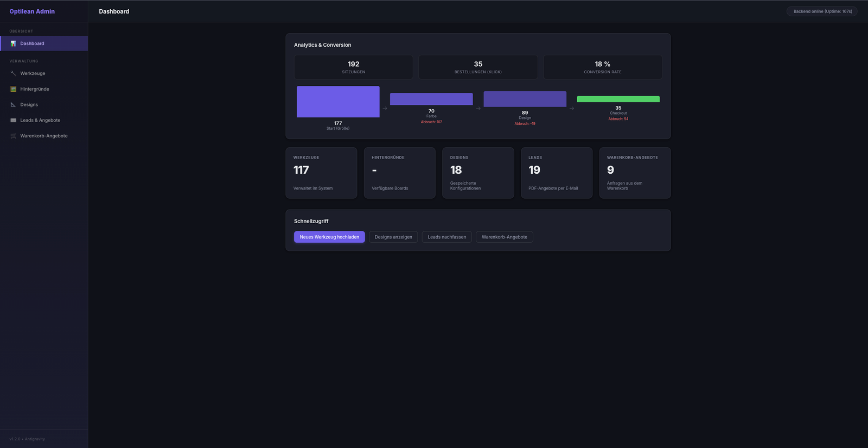Click the v1.2.0 Antigravity footer text
This screenshot has height=448, width=868.
pyautogui.click(x=27, y=439)
